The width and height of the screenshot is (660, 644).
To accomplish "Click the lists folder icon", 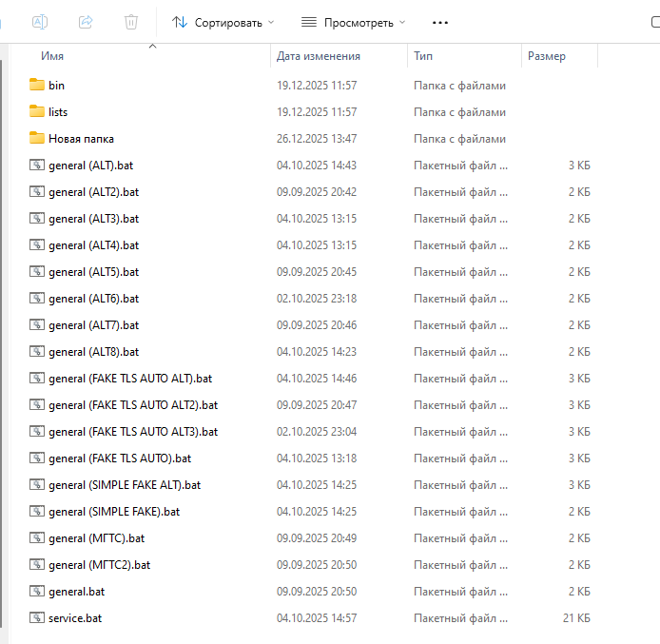I will click(37, 111).
